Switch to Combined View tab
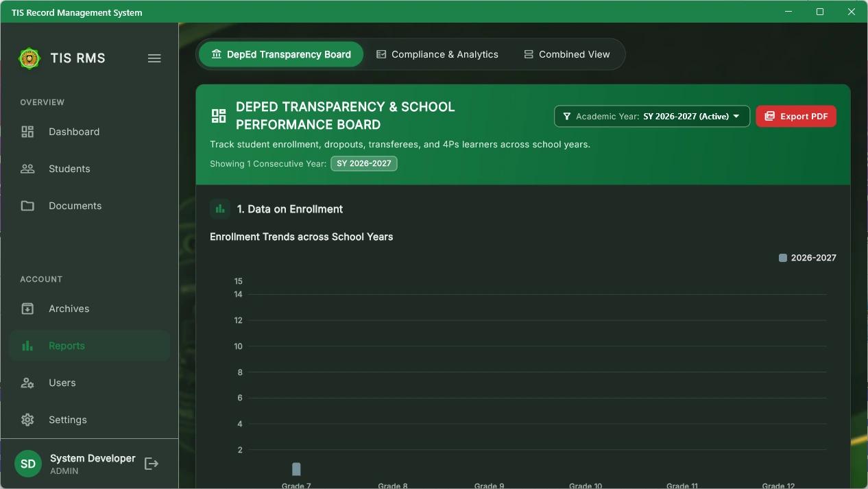 coord(567,54)
